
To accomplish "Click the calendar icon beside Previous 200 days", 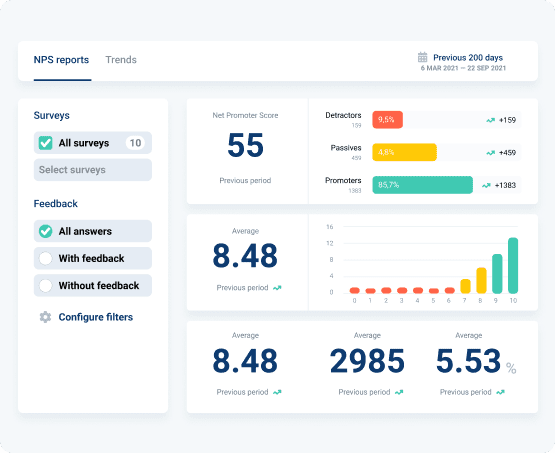I will tap(422, 57).
